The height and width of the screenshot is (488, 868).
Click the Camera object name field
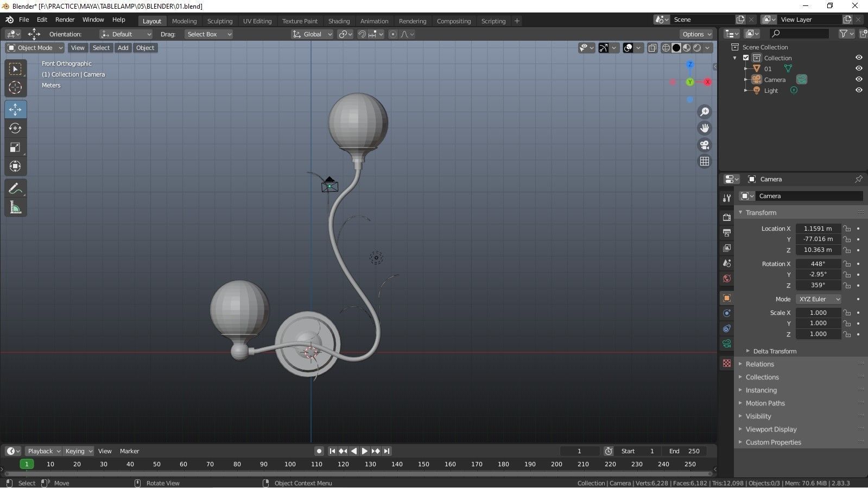(809, 196)
